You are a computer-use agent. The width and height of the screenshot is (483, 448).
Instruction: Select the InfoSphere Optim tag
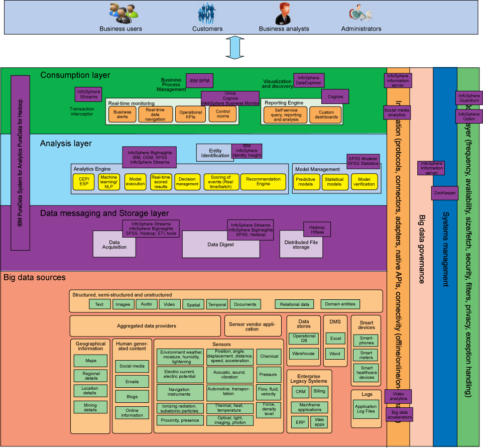pyautogui.click(x=469, y=117)
